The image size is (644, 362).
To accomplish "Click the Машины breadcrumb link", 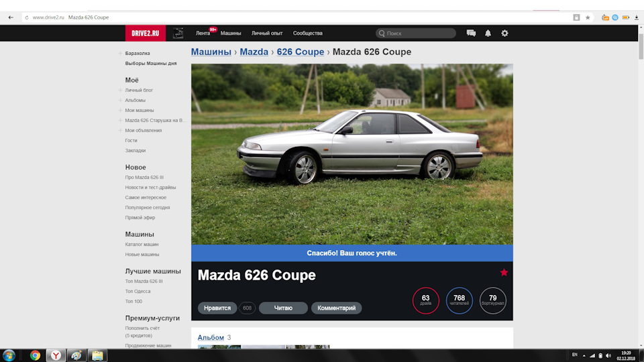I will coord(211,52).
